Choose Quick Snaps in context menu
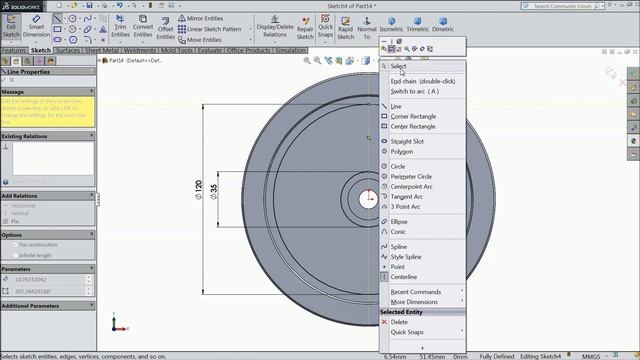This screenshot has width=640, height=360. tap(422, 332)
